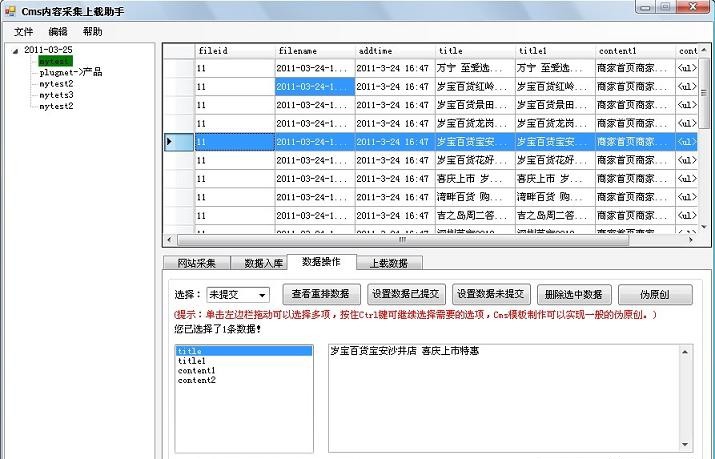Click the title1 column header

pyautogui.click(x=555, y=51)
